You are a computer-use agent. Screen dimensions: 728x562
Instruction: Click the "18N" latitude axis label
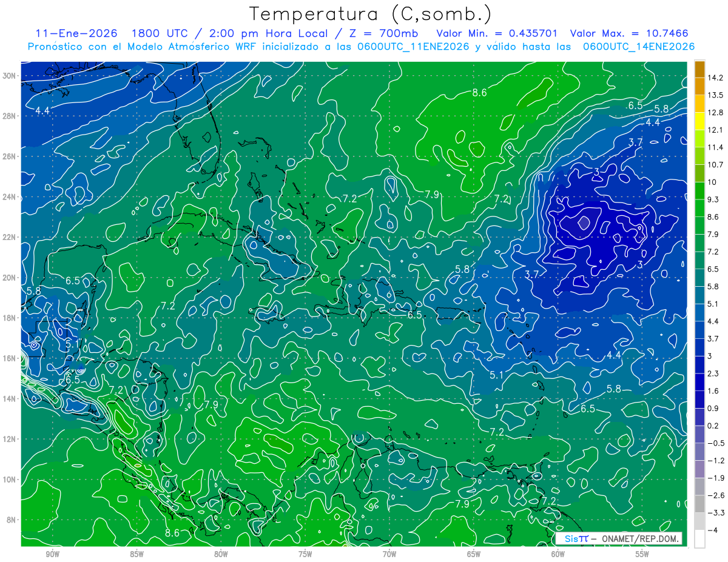click(10, 318)
